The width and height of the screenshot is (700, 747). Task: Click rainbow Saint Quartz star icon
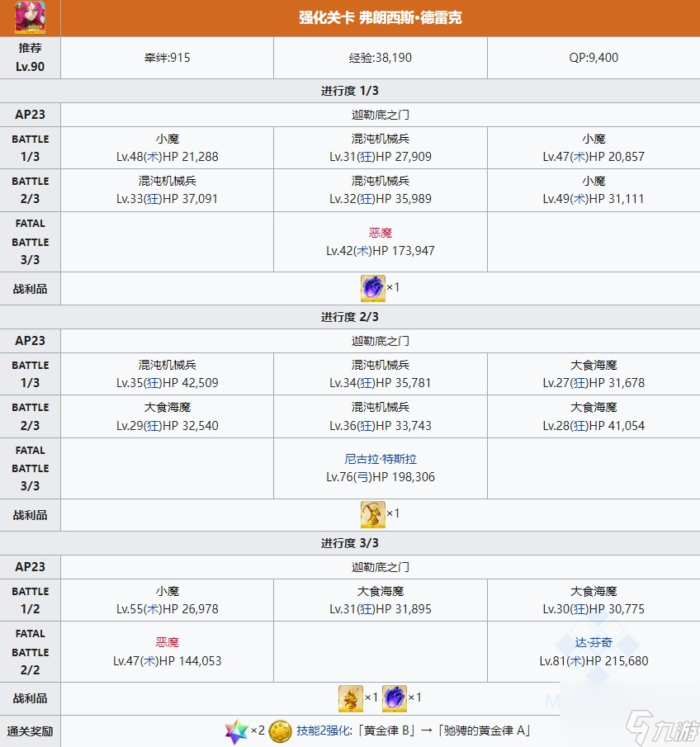click(x=236, y=730)
